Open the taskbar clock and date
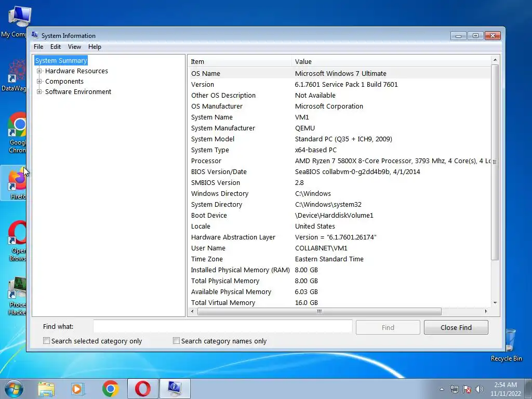 click(505, 389)
